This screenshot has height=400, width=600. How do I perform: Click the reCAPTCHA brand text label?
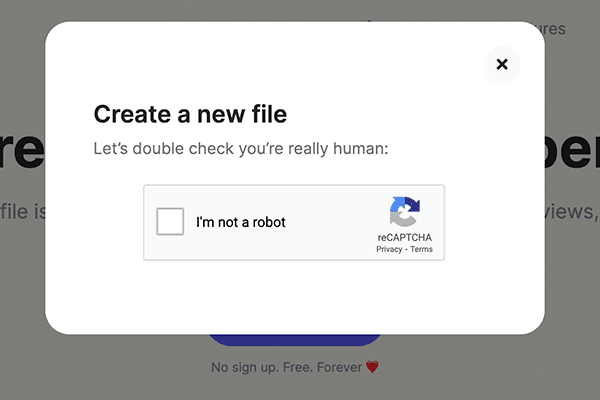pos(404,237)
